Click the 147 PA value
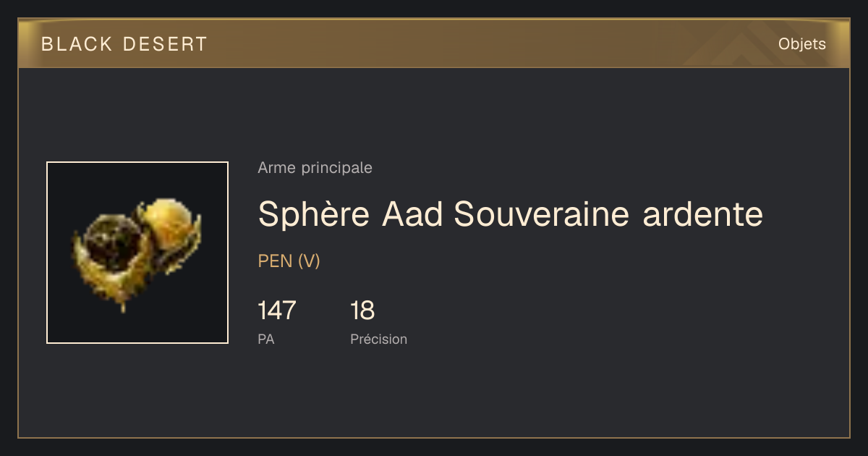This screenshot has width=868, height=456. (x=277, y=311)
